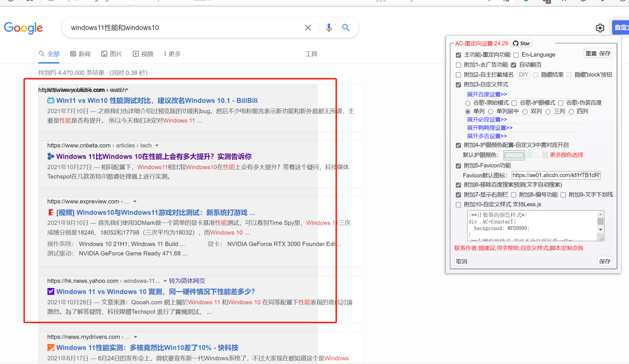Start voice search with microphone icon
The height and width of the screenshot is (364, 629).
[x=329, y=28]
